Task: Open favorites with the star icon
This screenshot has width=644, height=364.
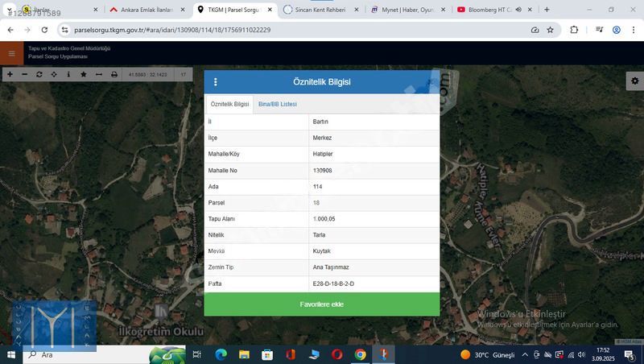Action: tap(84, 74)
